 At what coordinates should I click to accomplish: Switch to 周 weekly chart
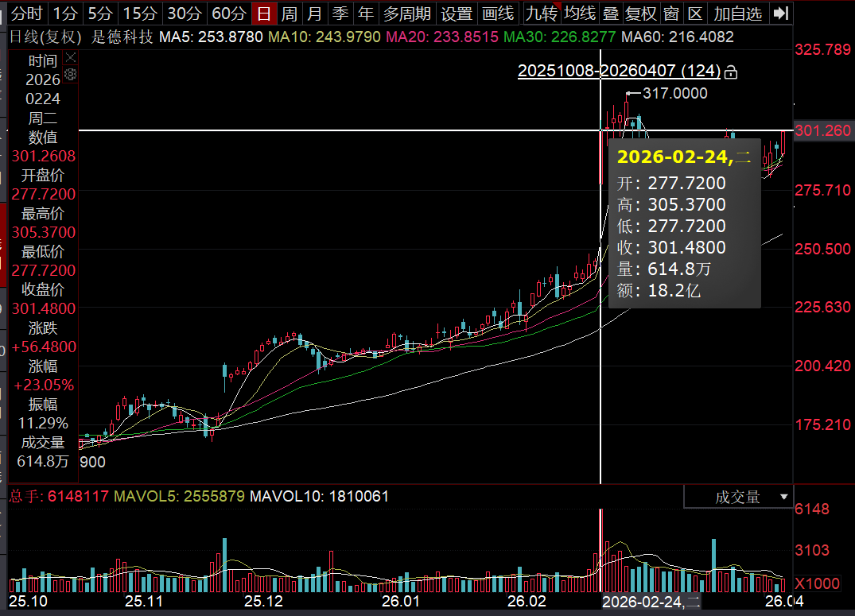[x=289, y=13]
